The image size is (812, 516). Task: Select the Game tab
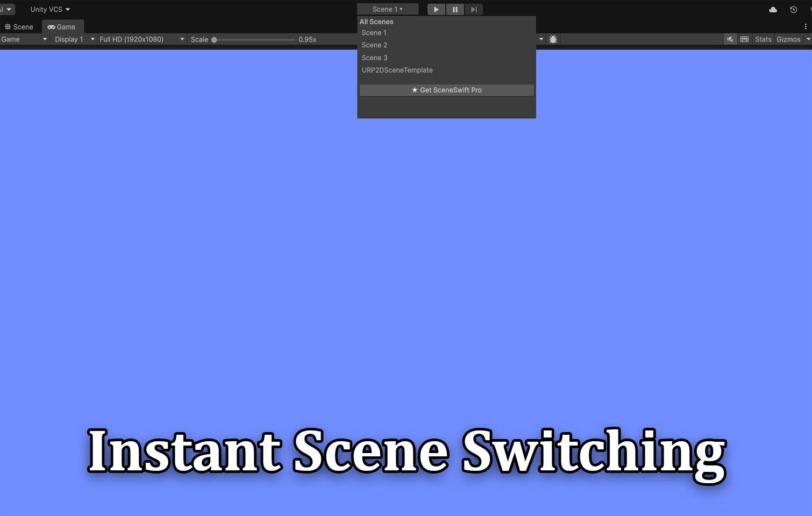point(62,27)
